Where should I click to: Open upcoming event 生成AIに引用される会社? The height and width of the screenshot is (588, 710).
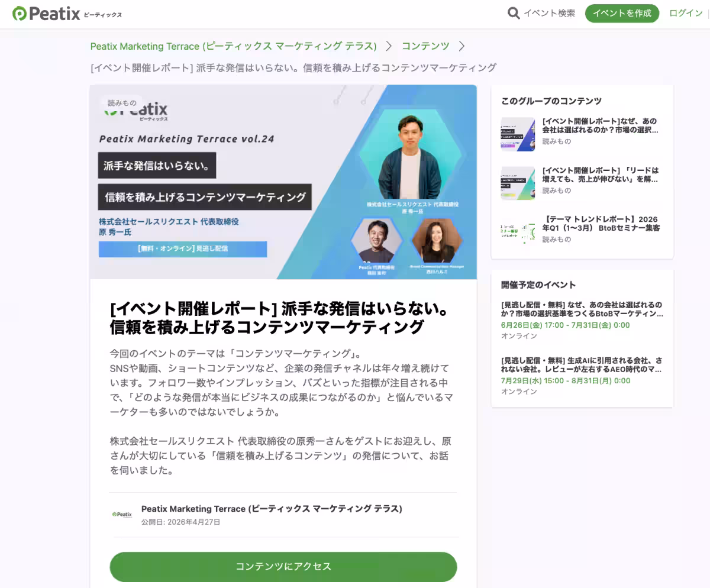click(582, 375)
